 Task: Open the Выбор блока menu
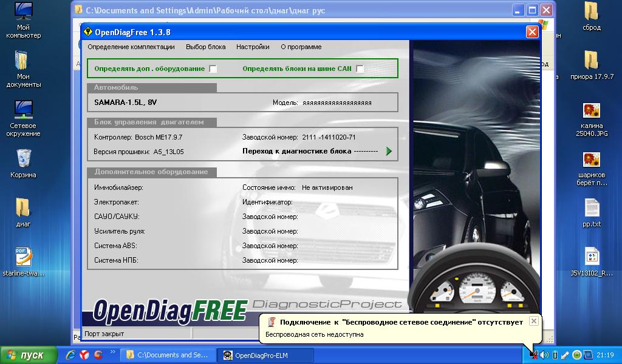[x=205, y=47]
